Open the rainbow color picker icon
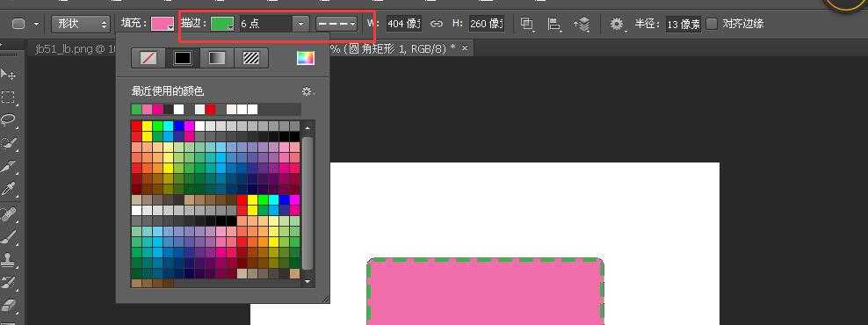Viewport: 868px width, 325px height. tap(306, 58)
